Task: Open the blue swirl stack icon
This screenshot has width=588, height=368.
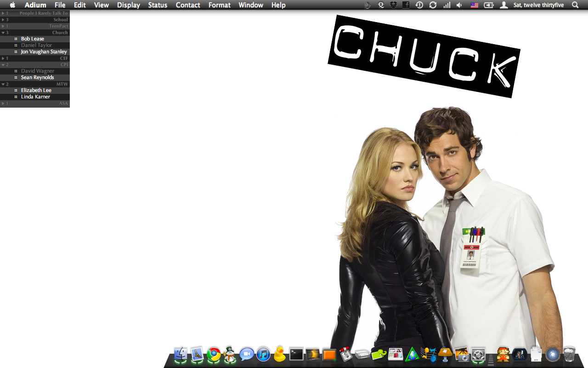Action: point(553,354)
